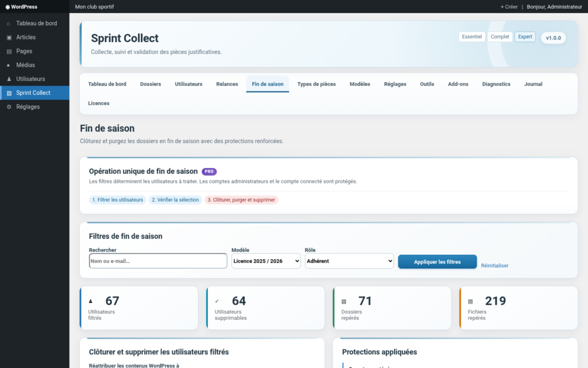588x368 pixels.
Task: Click the Pages sidebar icon
Action: coord(9,51)
